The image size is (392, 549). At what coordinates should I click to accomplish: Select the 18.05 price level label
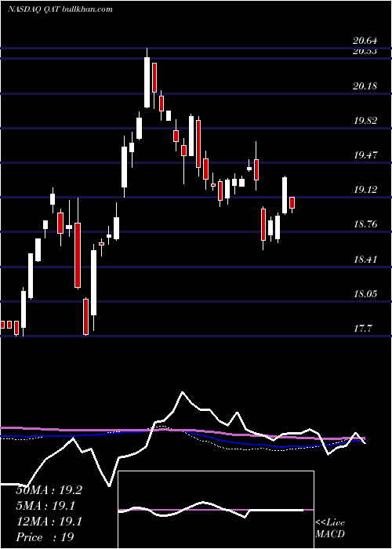click(x=365, y=294)
